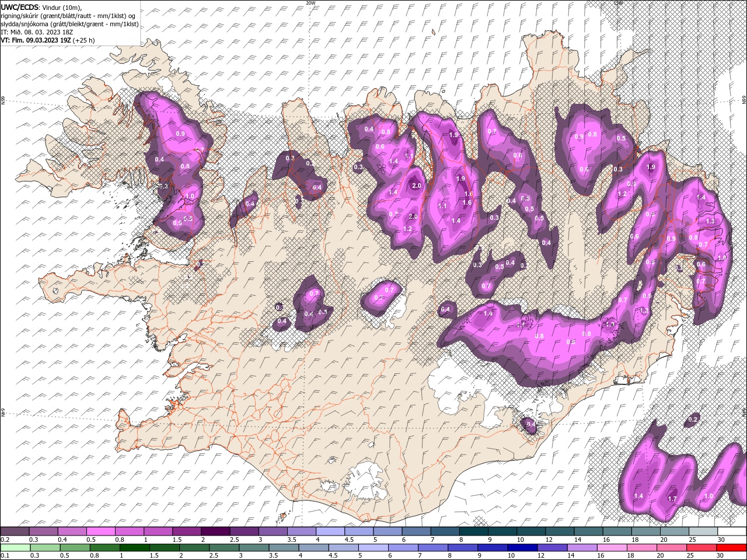This screenshot has width=747, height=560.
Task: Click the 1.0 value in bottom-right offshore band
Action: click(709, 496)
